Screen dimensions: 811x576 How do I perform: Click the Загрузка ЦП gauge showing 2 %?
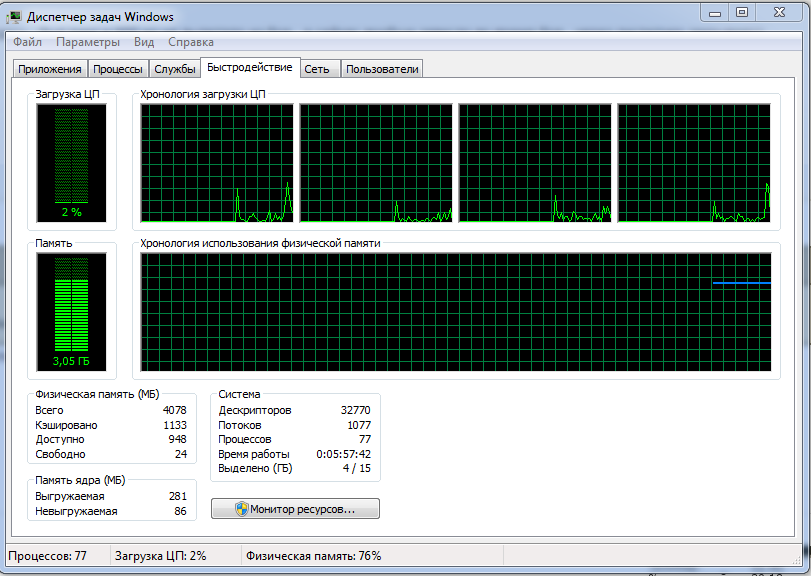coord(71,163)
